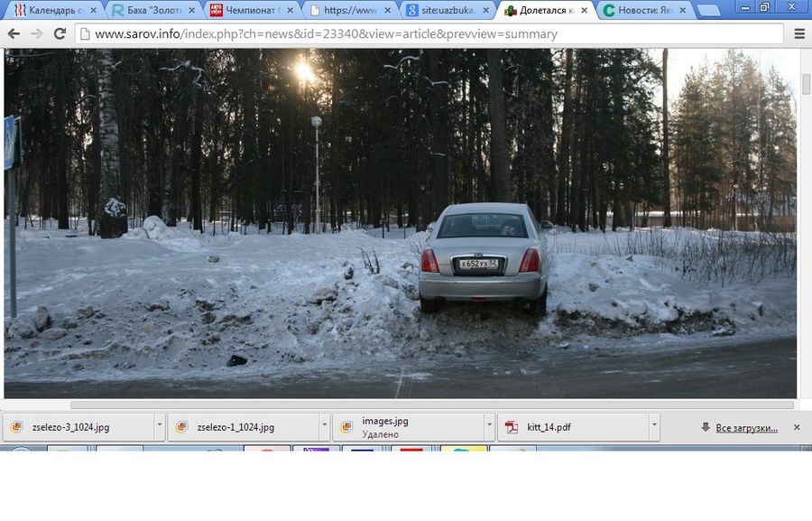This screenshot has width=812, height=521.
Task: Close the downloads bar
Action: coord(797,427)
